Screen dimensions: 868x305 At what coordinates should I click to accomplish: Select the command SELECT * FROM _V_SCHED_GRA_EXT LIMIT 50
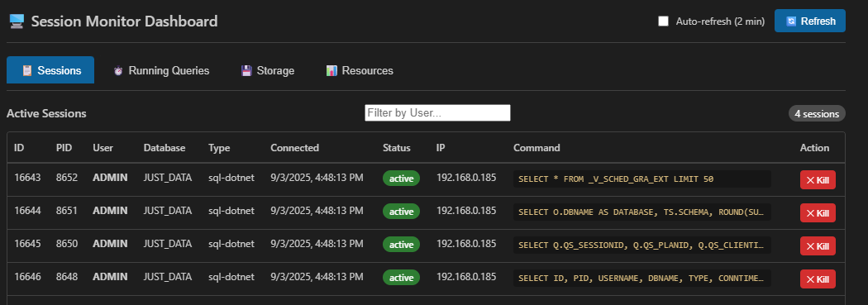click(642, 179)
